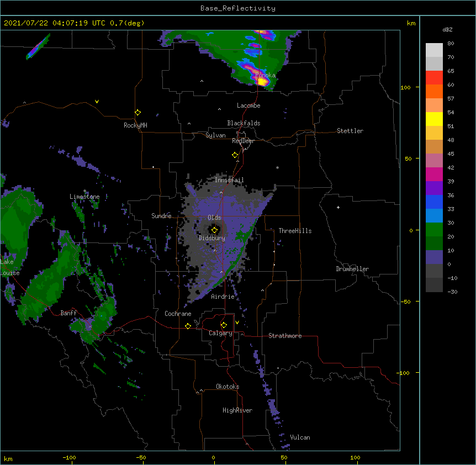Click the Ponoka city label
The width and height of the screenshot is (476, 465).
coord(265,75)
